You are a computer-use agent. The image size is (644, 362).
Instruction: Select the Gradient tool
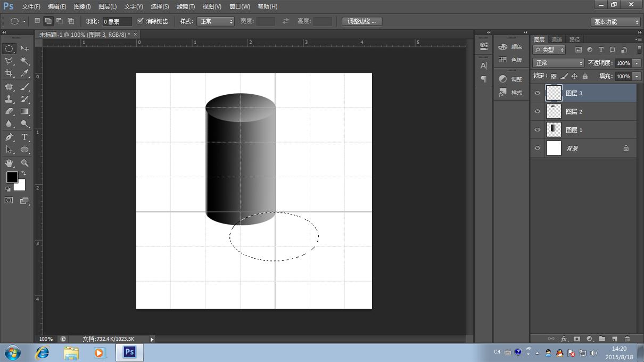[24, 112]
